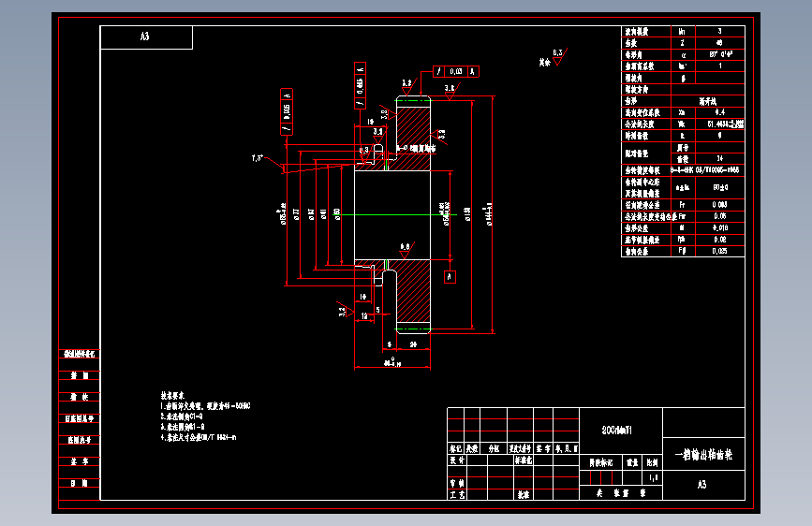The height and width of the screenshot is (526, 812).
Task: Click the 0.4 value in the Xn row
Action: 720,112
